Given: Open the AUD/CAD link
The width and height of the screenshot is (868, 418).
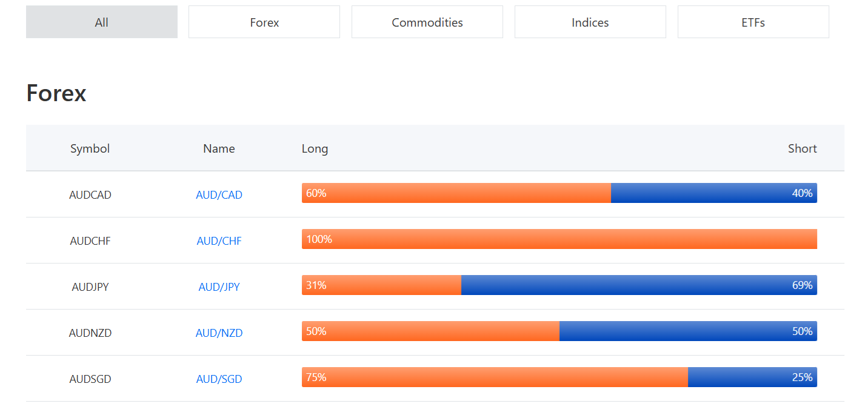Looking at the screenshot, I should 219,195.
